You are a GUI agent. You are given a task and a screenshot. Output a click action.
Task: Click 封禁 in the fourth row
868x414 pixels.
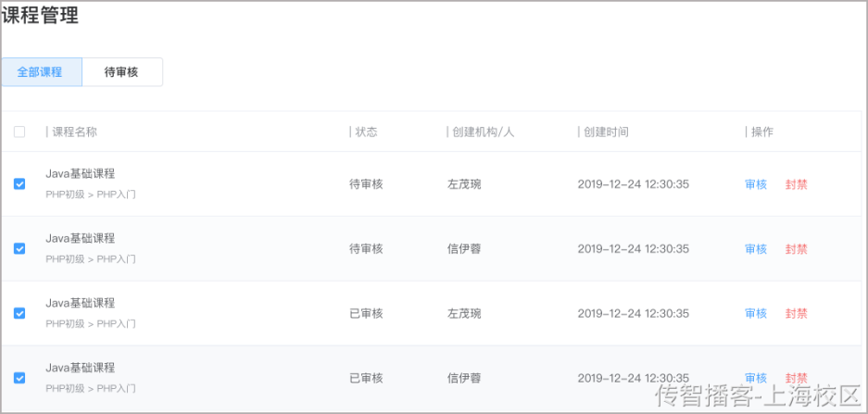click(796, 379)
